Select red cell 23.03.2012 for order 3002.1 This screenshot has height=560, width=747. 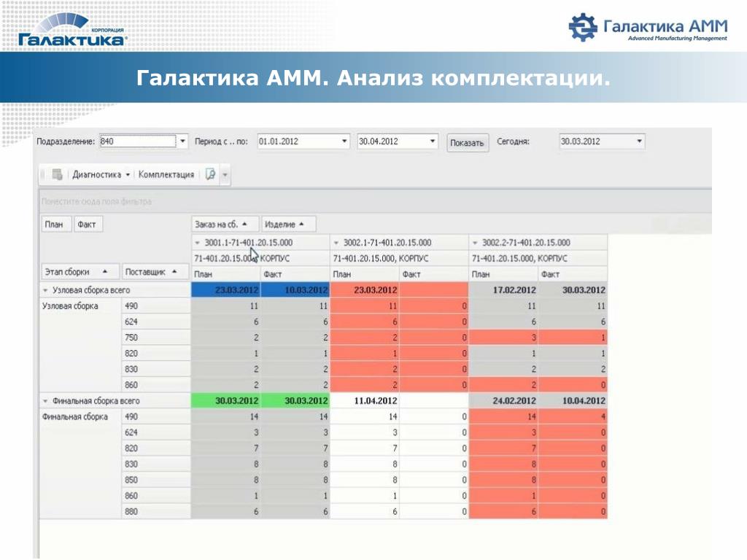365,290
